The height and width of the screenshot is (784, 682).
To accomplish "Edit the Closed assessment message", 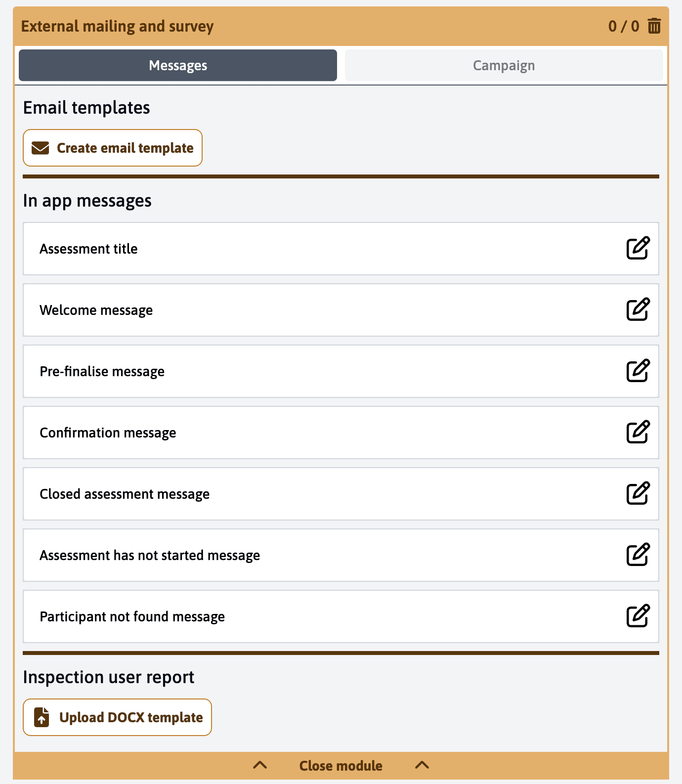I will point(638,493).
